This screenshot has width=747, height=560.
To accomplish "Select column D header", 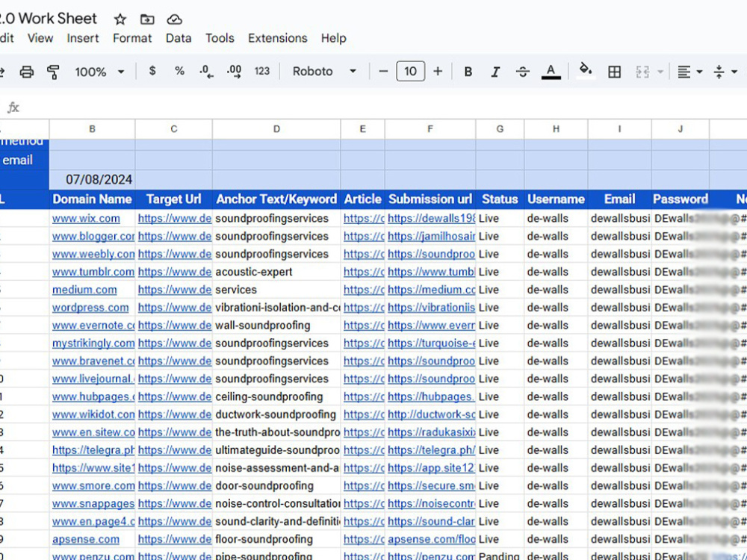I will [276, 129].
